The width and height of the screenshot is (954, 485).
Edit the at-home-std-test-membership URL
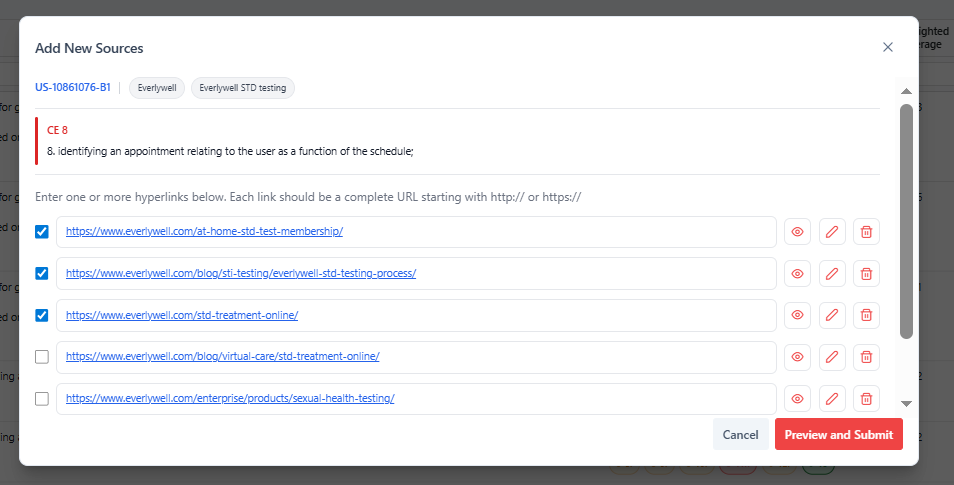832,232
